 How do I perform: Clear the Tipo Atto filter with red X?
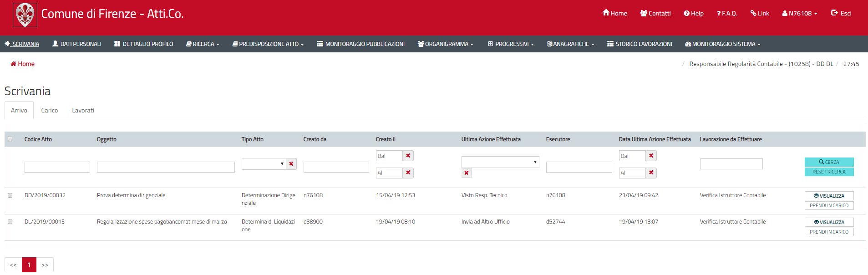click(x=291, y=164)
